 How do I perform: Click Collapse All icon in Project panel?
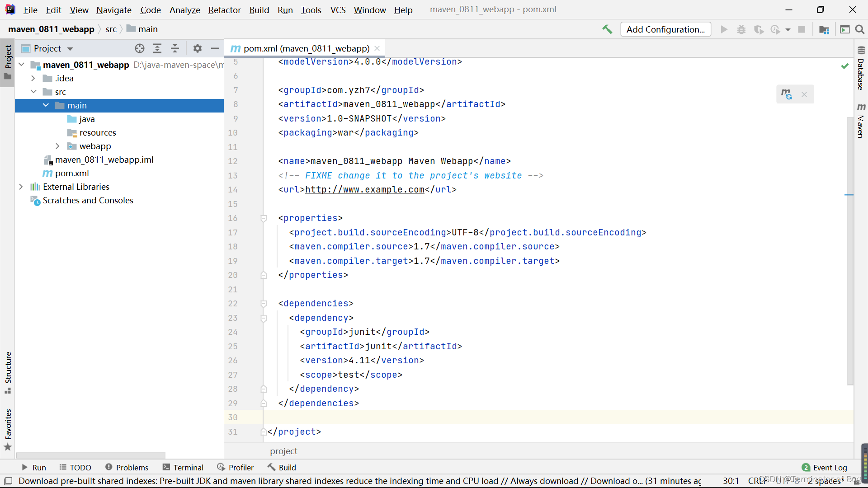[175, 48]
